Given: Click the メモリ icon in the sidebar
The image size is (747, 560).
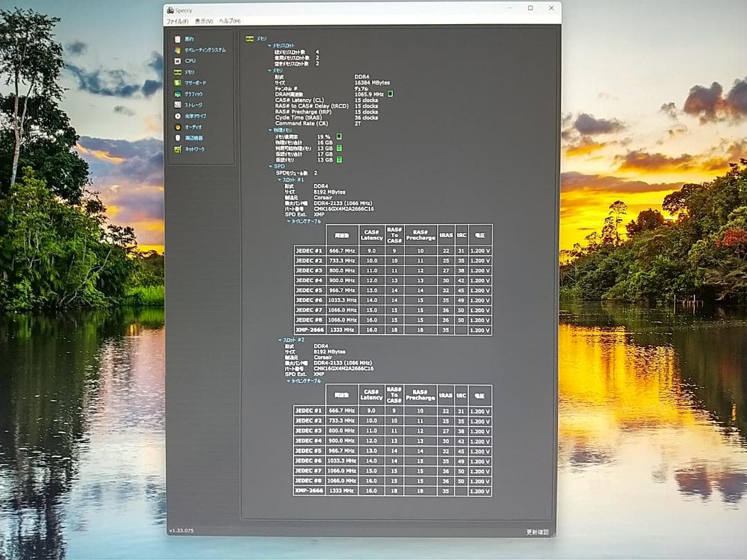Looking at the screenshot, I should 178,72.
